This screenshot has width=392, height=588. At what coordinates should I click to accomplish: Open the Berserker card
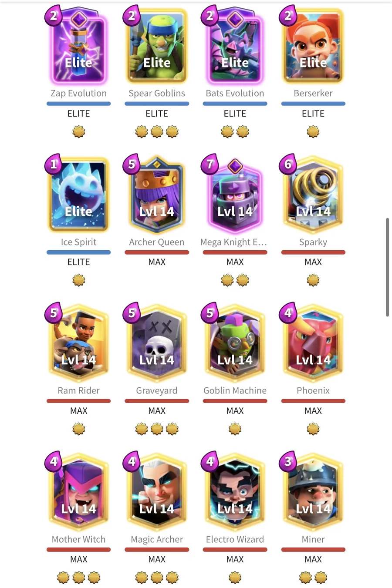click(x=313, y=48)
